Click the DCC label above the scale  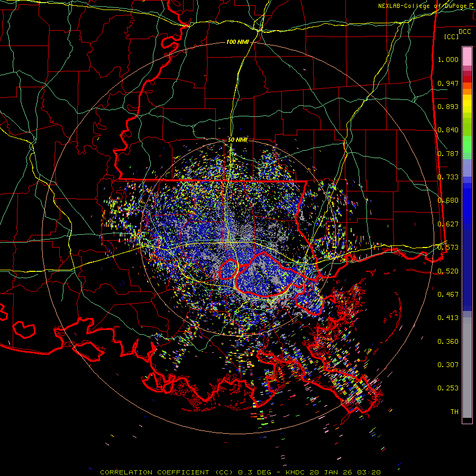point(465,32)
